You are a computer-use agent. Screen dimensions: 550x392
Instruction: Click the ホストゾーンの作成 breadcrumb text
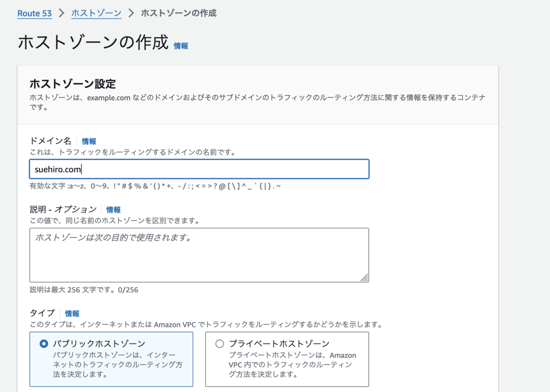(178, 13)
